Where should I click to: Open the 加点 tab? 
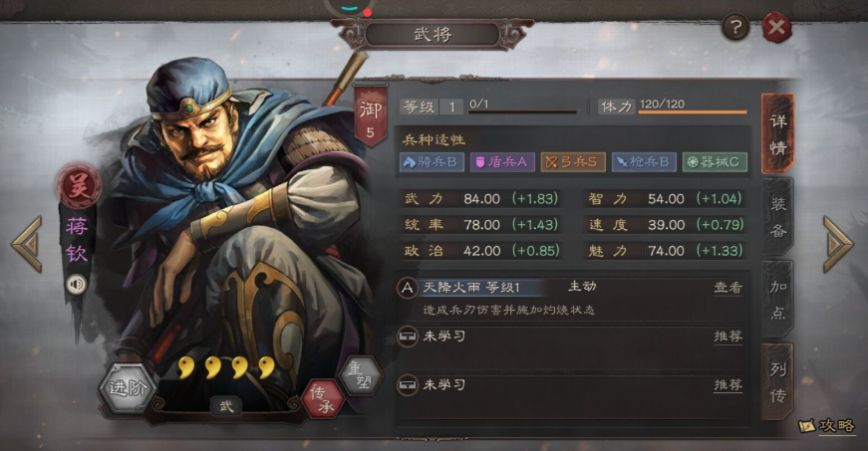pos(777,299)
